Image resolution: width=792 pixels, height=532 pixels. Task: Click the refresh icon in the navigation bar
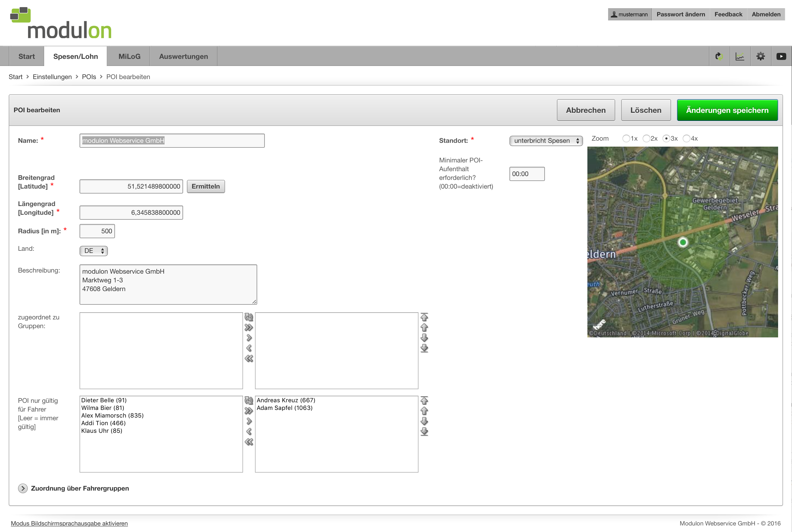click(x=719, y=56)
